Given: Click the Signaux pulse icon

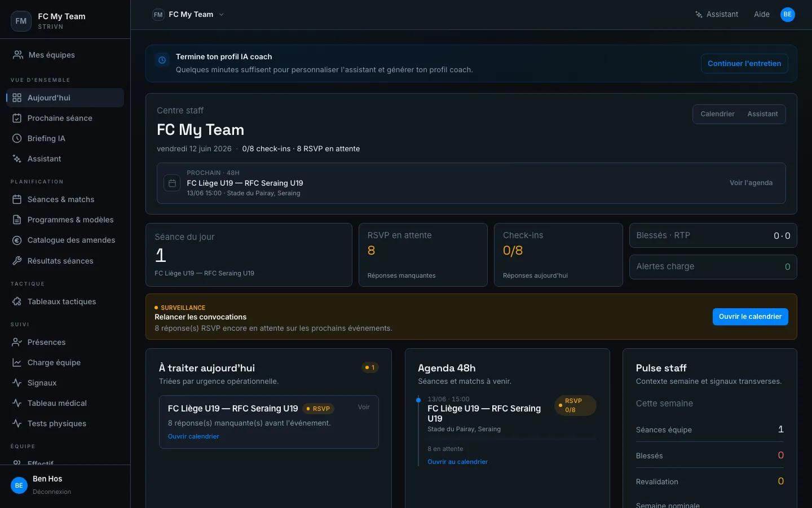Looking at the screenshot, I should (17, 383).
